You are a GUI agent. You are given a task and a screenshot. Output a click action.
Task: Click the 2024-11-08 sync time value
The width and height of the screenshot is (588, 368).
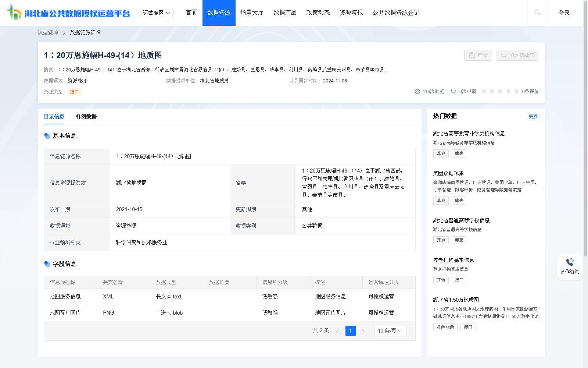(x=335, y=81)
